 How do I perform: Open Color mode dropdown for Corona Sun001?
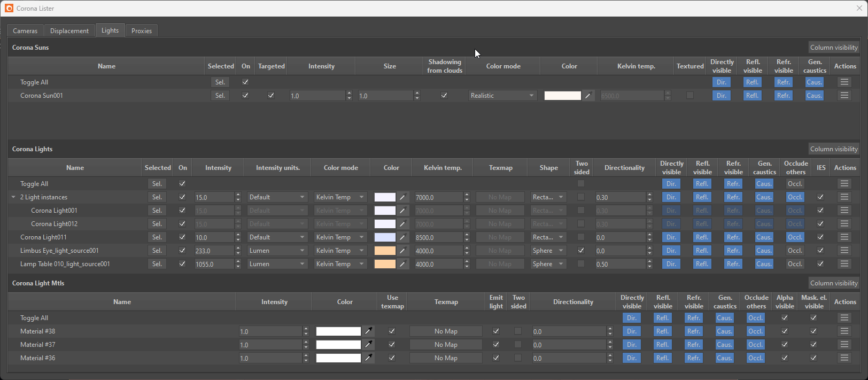coord(502,96)
